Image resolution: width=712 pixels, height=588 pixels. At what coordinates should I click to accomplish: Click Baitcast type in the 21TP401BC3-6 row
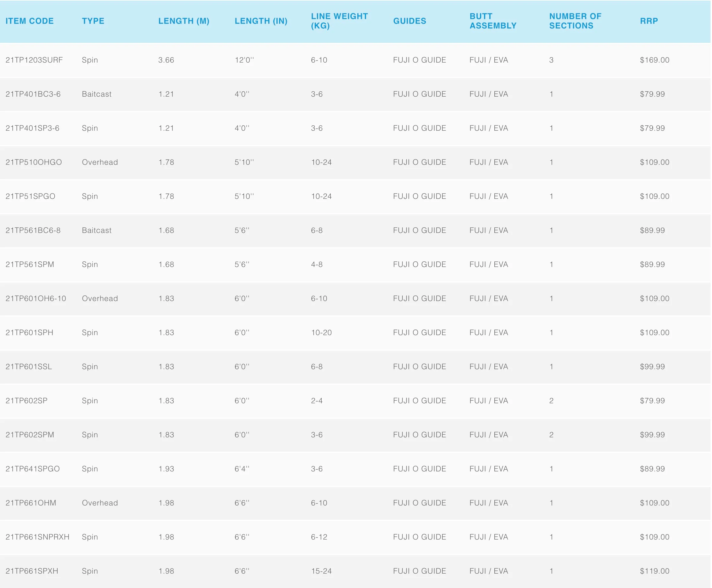click(97, 94)
